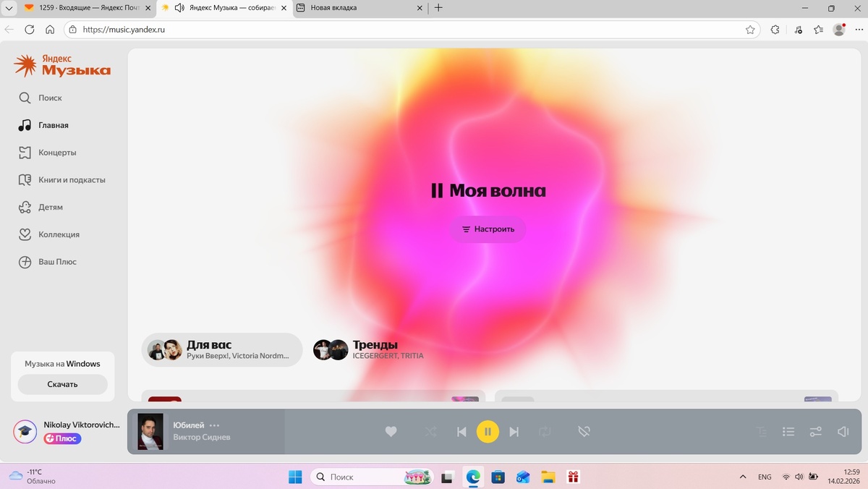Reload the page
This screenshot has height=489, width=868.
pos(30,30)
